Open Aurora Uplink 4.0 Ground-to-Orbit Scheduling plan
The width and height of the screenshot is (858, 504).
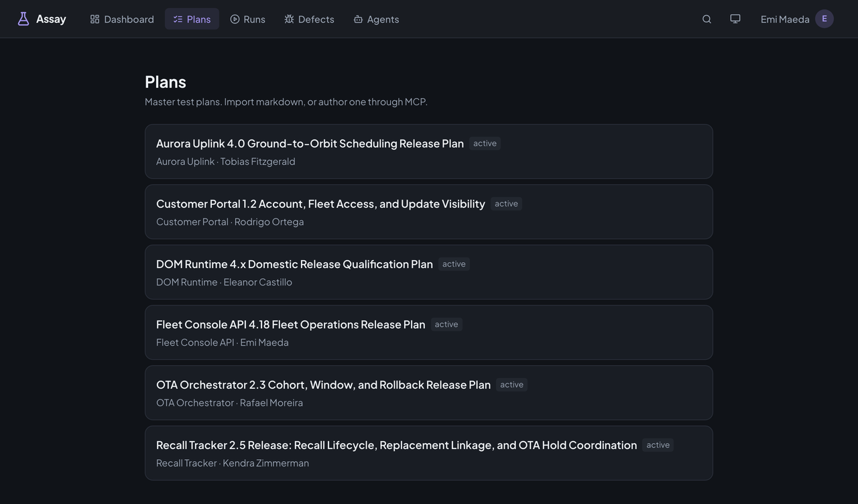coord(429,151)
